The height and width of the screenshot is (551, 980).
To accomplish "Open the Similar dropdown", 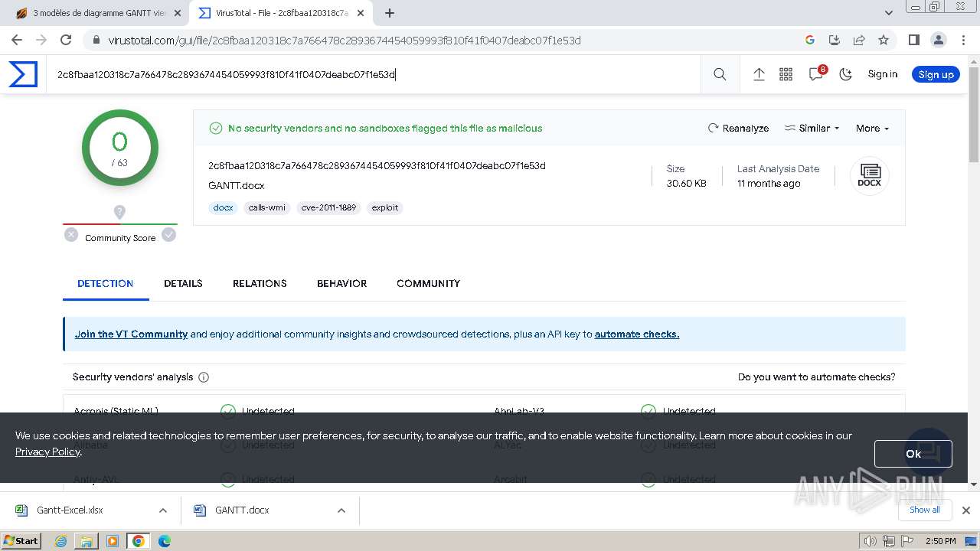I will [812, 128].
